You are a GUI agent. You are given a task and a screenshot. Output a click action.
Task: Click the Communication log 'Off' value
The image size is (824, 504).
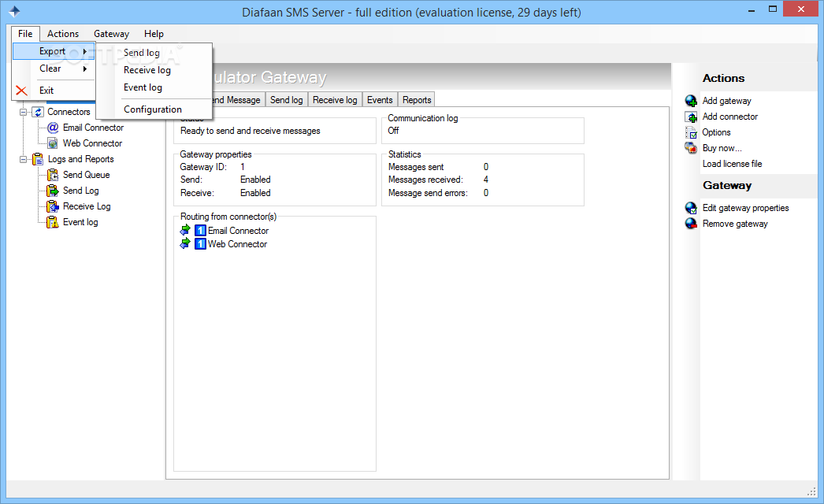pos(393,131)
